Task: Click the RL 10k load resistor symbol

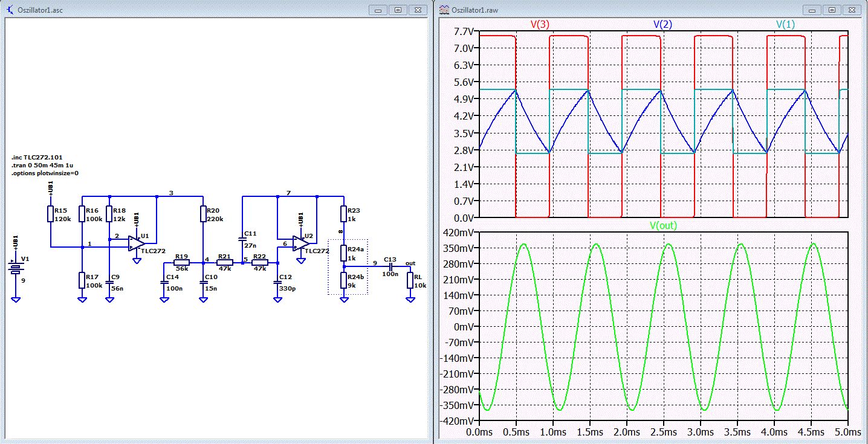Action: pyautogui.click(x=410, y=280)
